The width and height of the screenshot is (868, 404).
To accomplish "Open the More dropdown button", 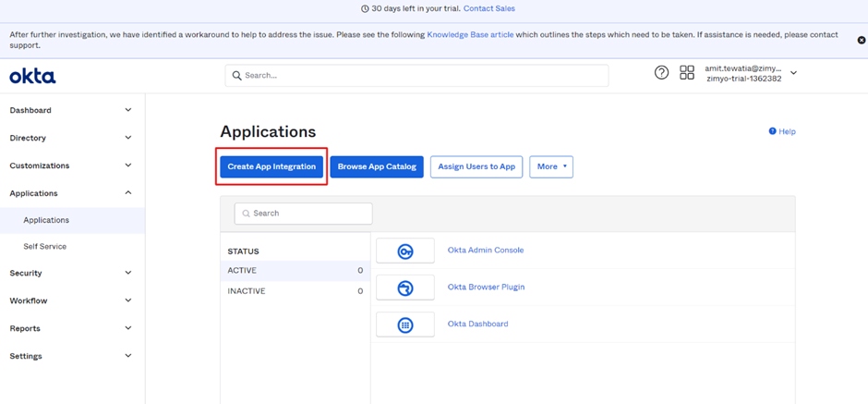I will [x=550, y=166].
